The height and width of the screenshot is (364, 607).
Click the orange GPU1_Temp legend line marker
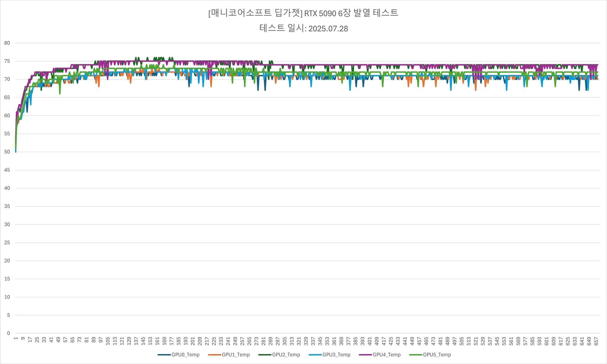[x=214, y=355]
